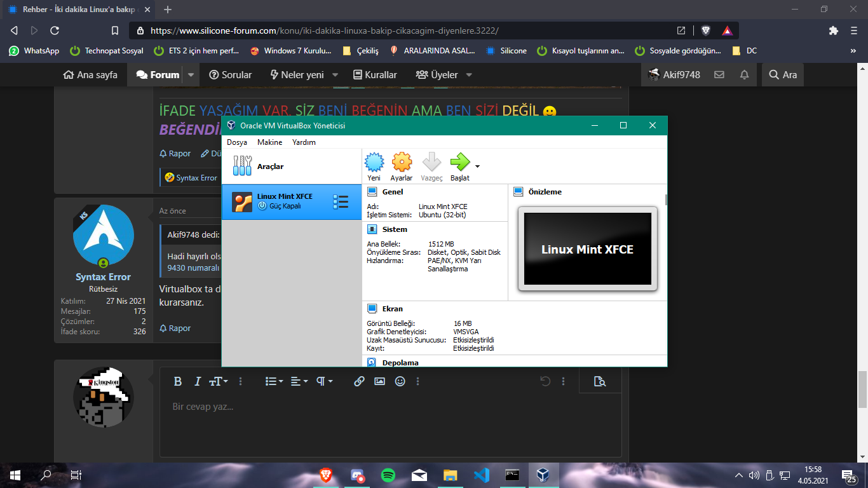Viewport: 868px width, 488px height.
Task: Open the DC bookmark folder
Action: tap(745, 51)
